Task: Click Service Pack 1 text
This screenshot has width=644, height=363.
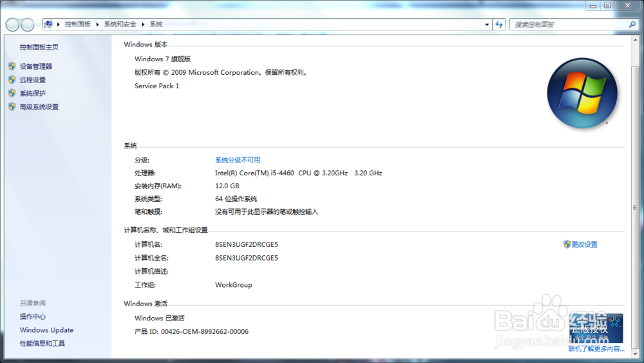Action: [157, 86]
